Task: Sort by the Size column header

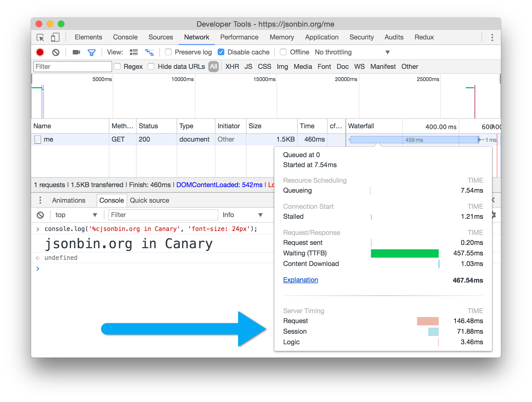Action: (272, 126)
